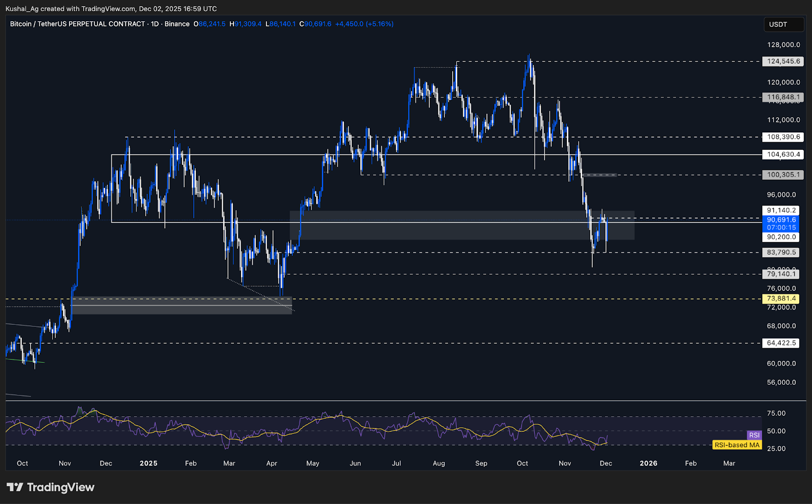Click the 83,790.5 support price label

[781, 252]
